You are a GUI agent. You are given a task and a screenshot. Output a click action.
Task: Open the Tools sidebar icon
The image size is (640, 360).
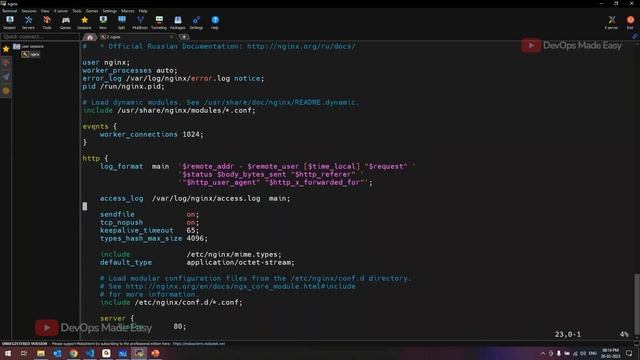click(x=6, y=63)
